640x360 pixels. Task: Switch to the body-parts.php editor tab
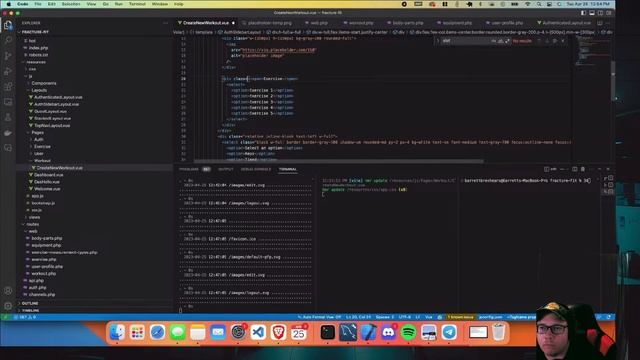click(405, 23)
